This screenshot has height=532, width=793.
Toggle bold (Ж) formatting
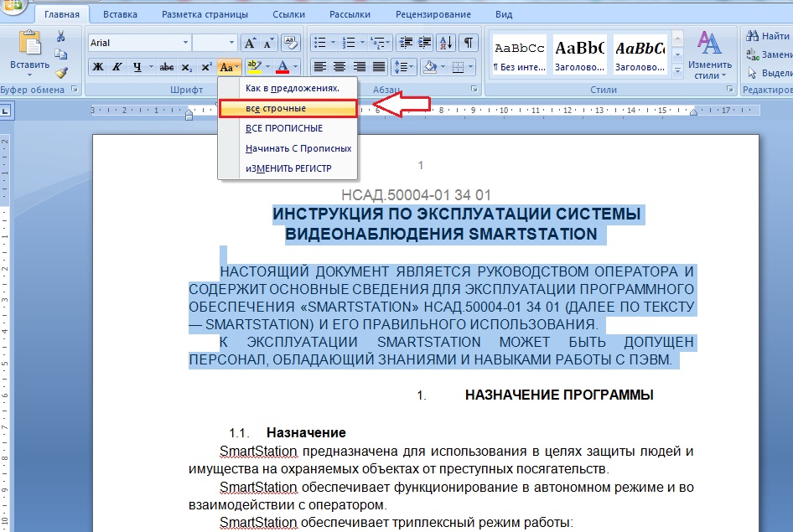[98, 67]
